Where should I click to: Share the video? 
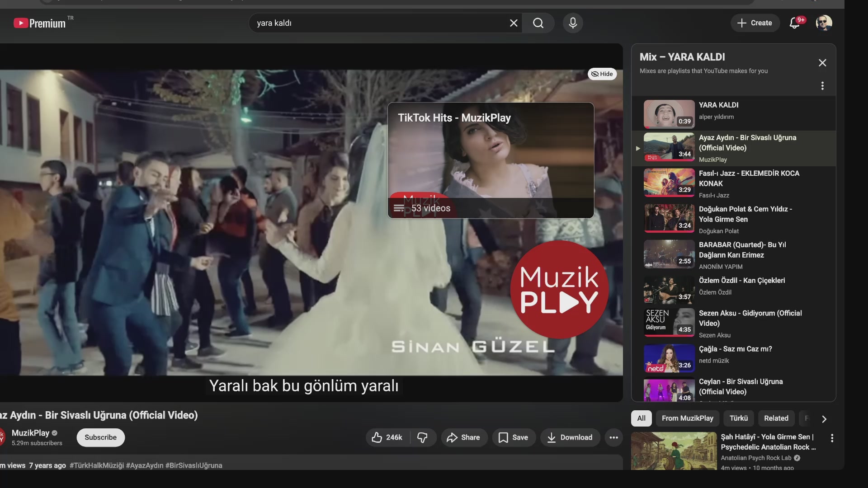pos(464,437)
